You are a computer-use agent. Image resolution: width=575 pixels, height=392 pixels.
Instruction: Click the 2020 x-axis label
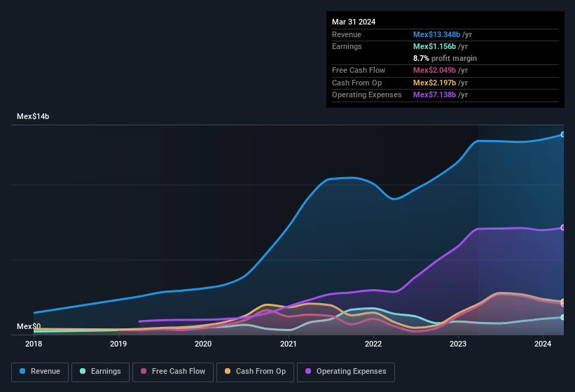pos(203,344)
